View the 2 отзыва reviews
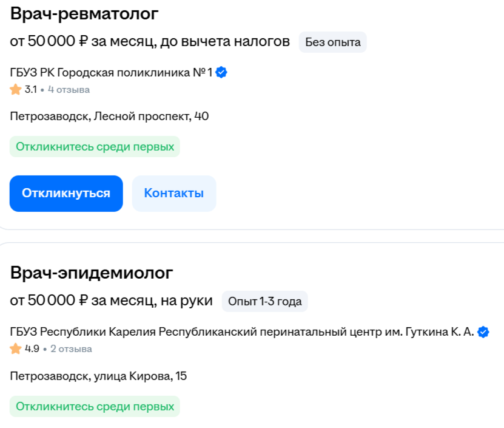 (71, 349)
